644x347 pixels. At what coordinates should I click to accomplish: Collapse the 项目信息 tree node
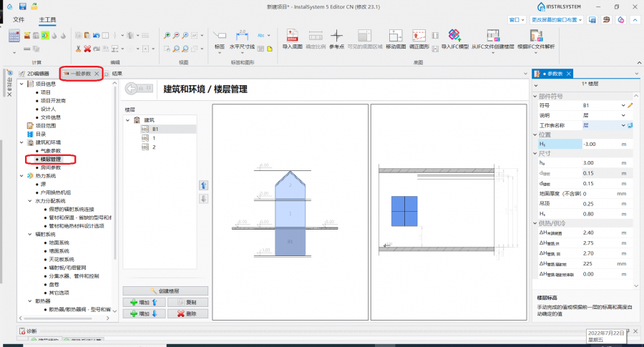21,84
